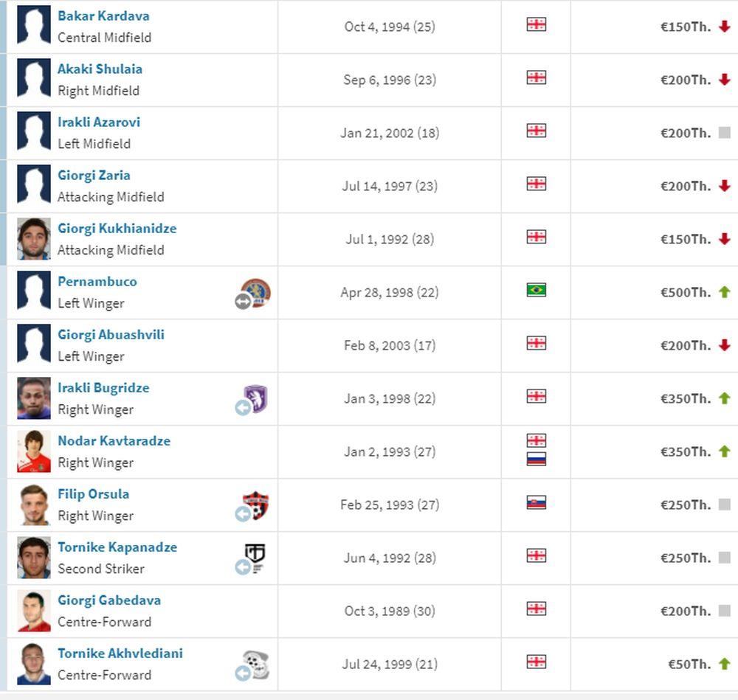Open Bakar Kardava's player profile
Screen dimensions: 738x700
click(103, 15)
